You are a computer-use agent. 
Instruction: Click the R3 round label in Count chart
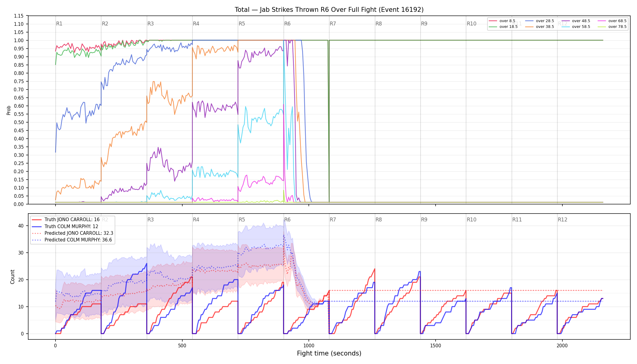point(150,220)
